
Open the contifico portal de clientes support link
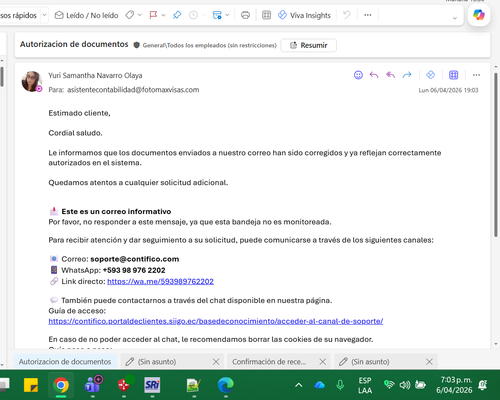[216, 321]
